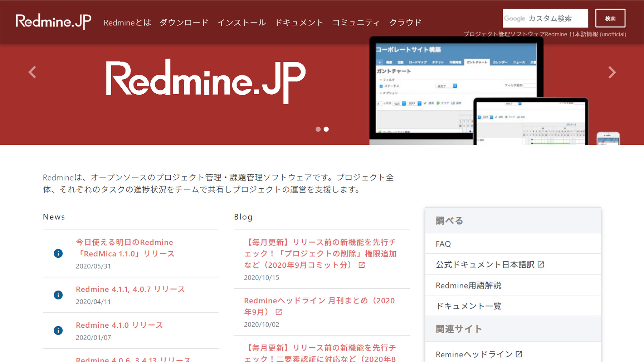The image size is (644, 362).
Task: Click date 2020/10/15 under first blog post
Action: 262,278
